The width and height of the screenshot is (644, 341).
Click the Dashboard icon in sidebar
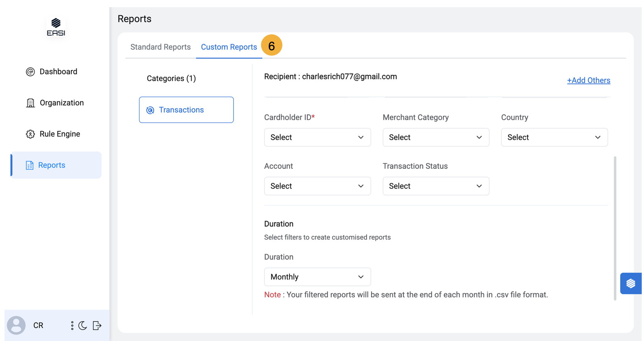[30, 72]
